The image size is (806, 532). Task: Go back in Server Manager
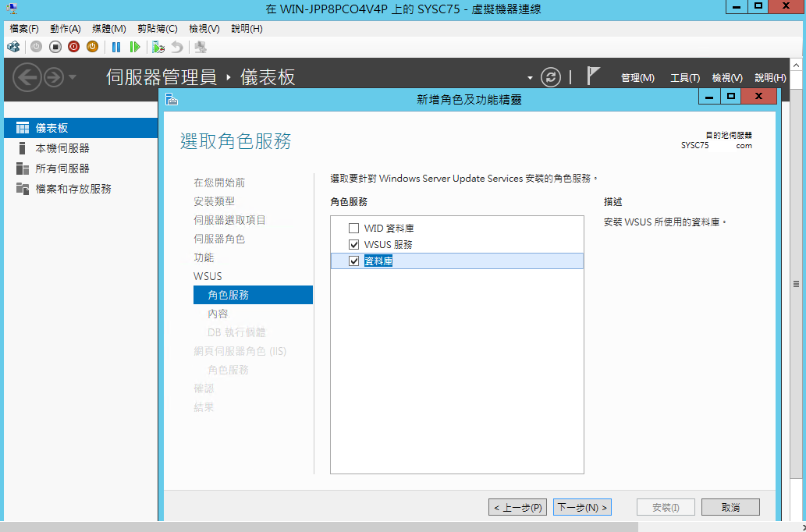(27, 77)
